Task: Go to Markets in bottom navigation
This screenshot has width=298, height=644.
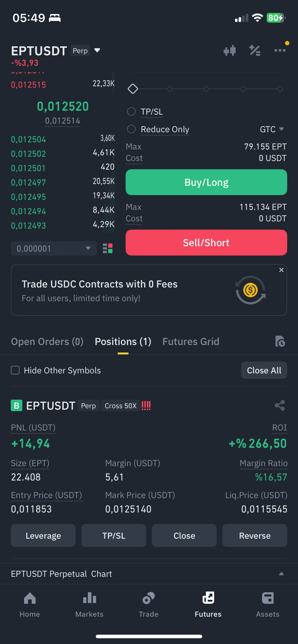Action: tap(89, 605)
